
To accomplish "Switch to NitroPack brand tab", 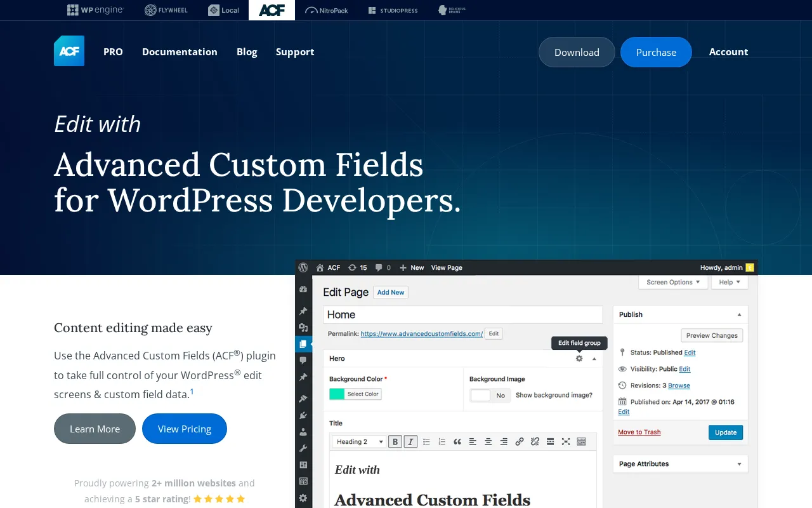I will point(327,10).
